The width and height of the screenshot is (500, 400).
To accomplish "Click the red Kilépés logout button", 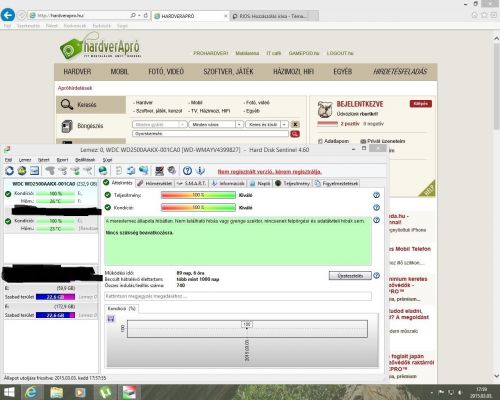I will pyautogui.click(x=421, y=104).
